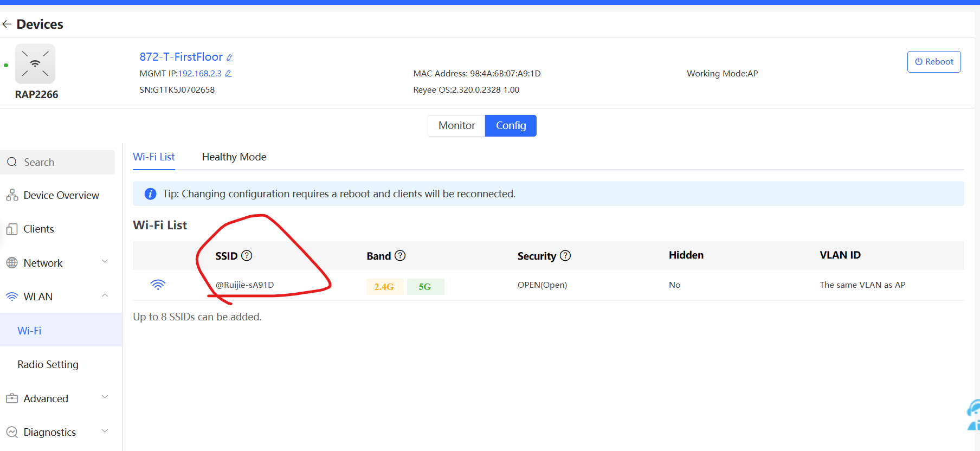The image size is (980, 451).
Task: Collapse the WLAN menu chevron
Action: [x=105, y=295]
